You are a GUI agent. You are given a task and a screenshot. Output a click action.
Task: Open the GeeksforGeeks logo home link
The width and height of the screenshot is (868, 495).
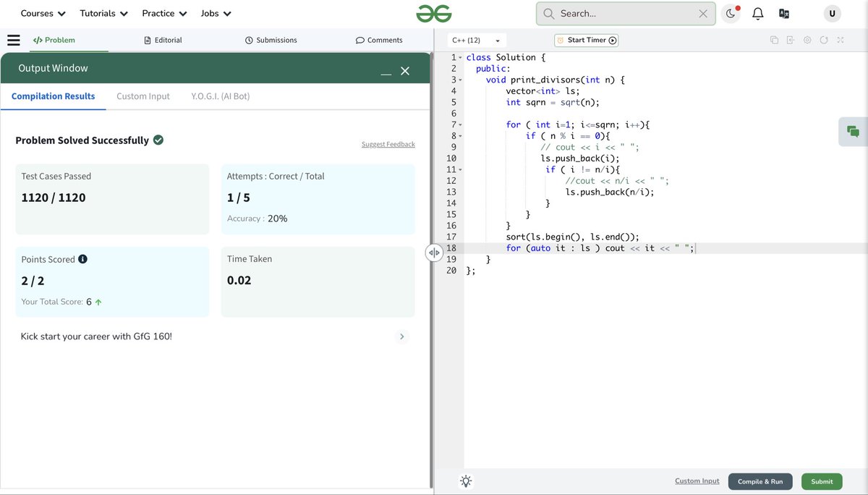(434, 13)
